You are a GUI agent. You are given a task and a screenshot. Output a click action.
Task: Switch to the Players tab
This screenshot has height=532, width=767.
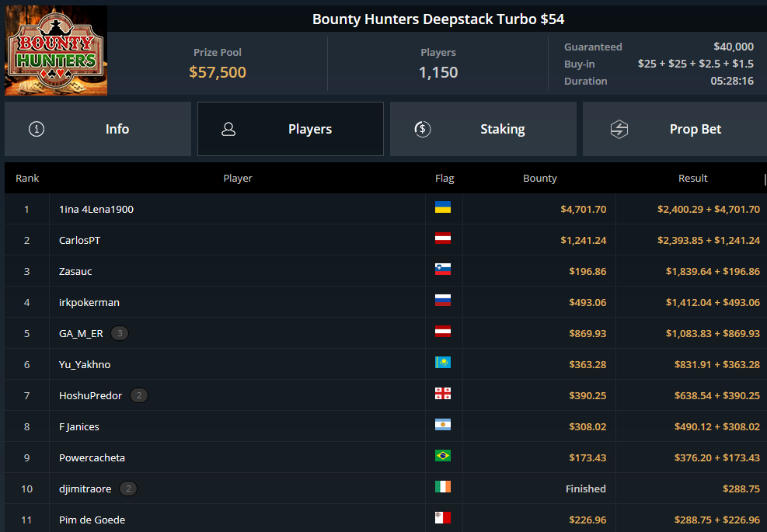click(x=291, y=129)
